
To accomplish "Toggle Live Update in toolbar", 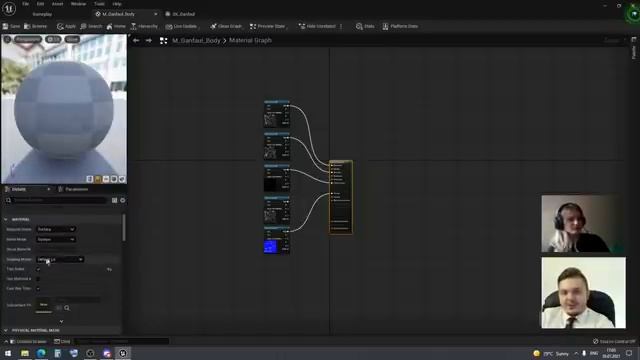I will [181, 26].
